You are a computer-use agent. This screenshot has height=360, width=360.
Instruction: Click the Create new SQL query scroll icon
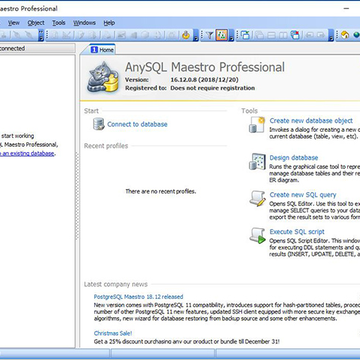[x=257, y=199]
